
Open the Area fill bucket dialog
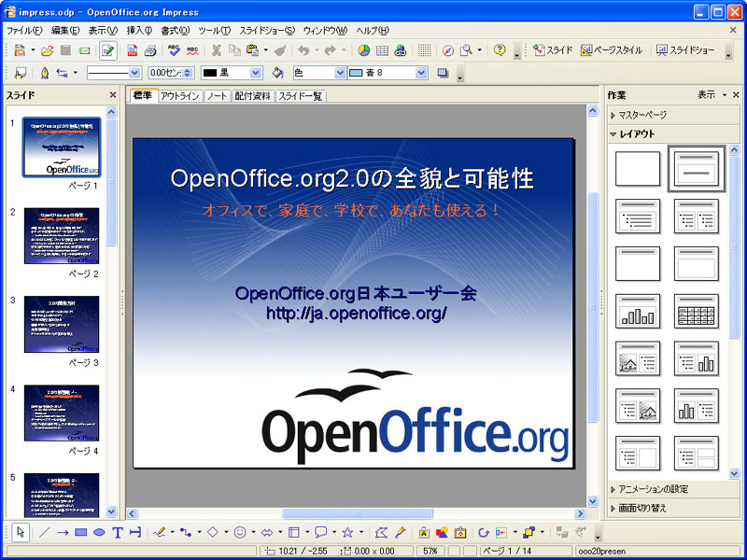(x=277, y=73)
